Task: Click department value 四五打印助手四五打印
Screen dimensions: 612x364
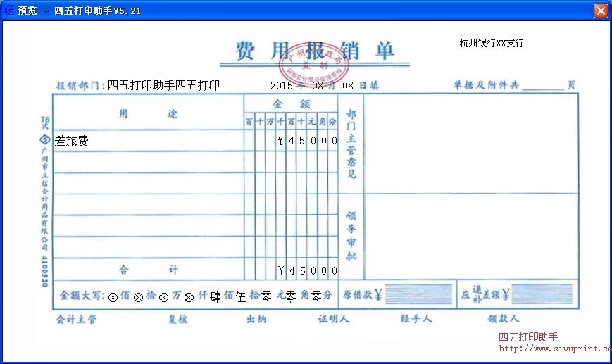Action: [163, 85]
